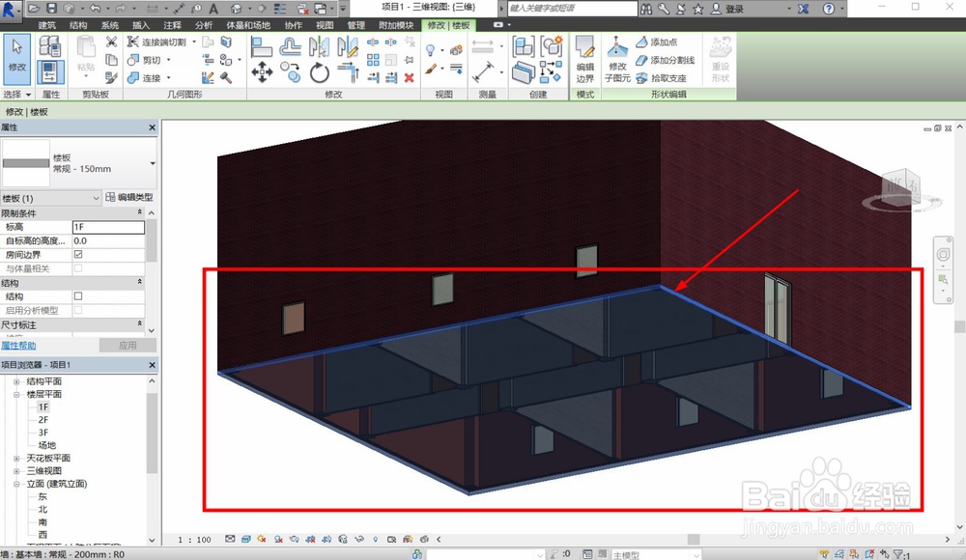
Task: Click the 登录 sign-in button
Action: (727, 9)
